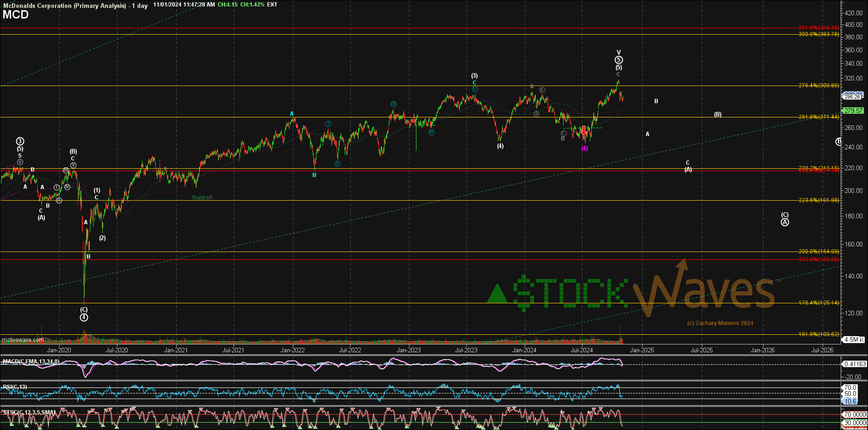Select the circled 4 wave label at 2020 low

tap(84, 317)
